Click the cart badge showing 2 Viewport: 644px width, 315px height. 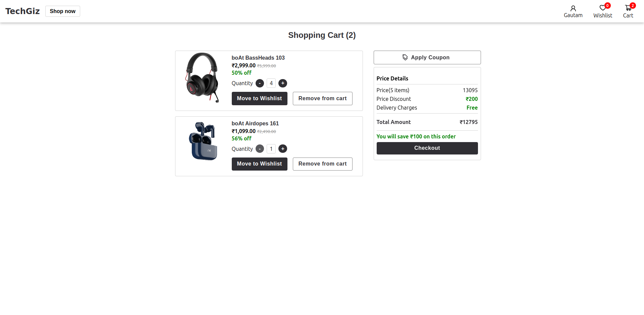(633, 5)
